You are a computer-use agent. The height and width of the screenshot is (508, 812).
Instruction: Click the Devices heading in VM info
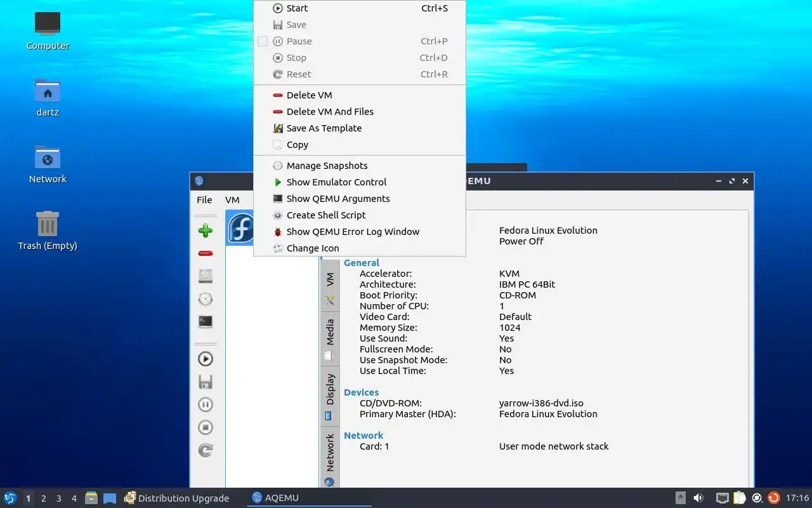click(x=362, y=392)
